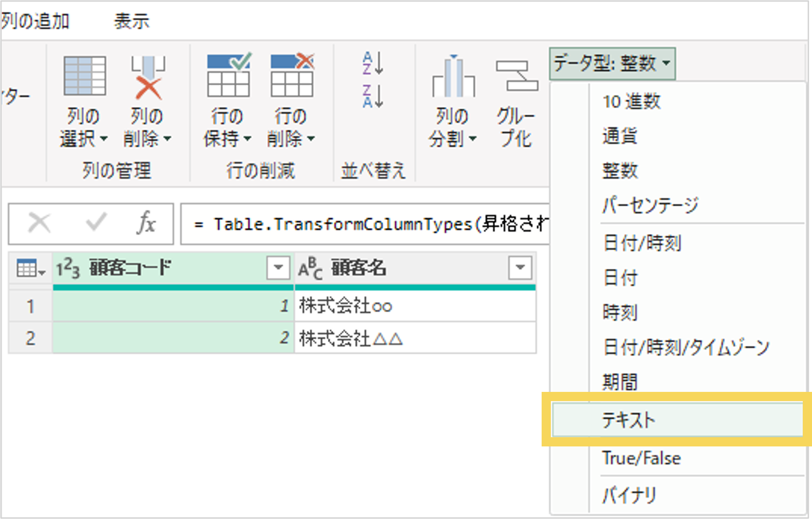Expand the table options menu in grid corner
This screenshot has height=519, width=812.
click(x=30, y=268)
